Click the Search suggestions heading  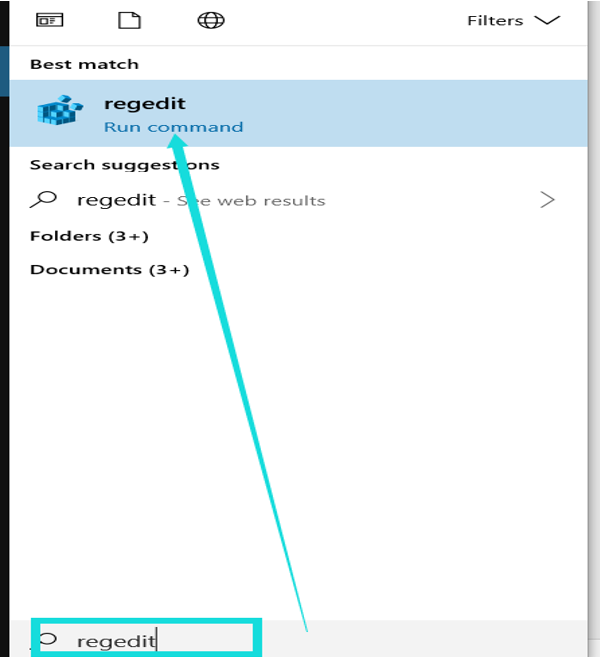click(x=124, y=165)
